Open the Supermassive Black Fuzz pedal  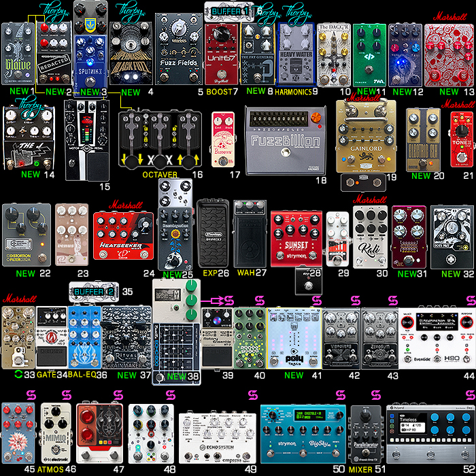click(131, 54)
